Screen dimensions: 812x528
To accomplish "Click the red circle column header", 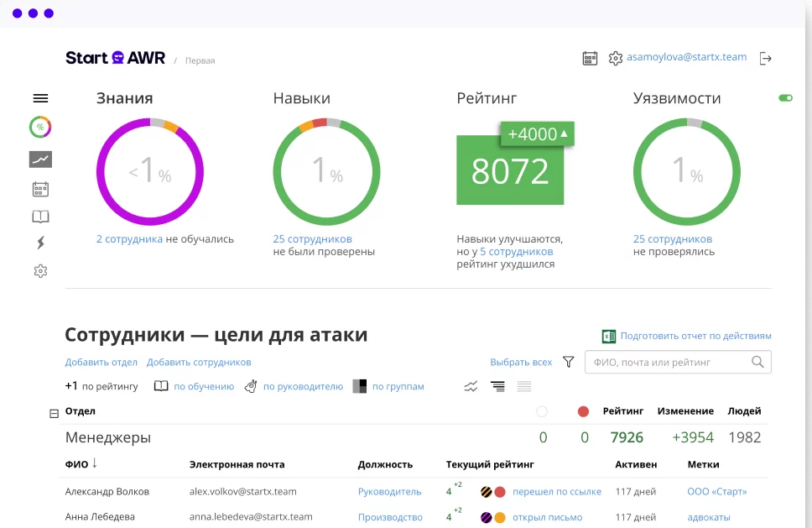I will tap(583, 411).
